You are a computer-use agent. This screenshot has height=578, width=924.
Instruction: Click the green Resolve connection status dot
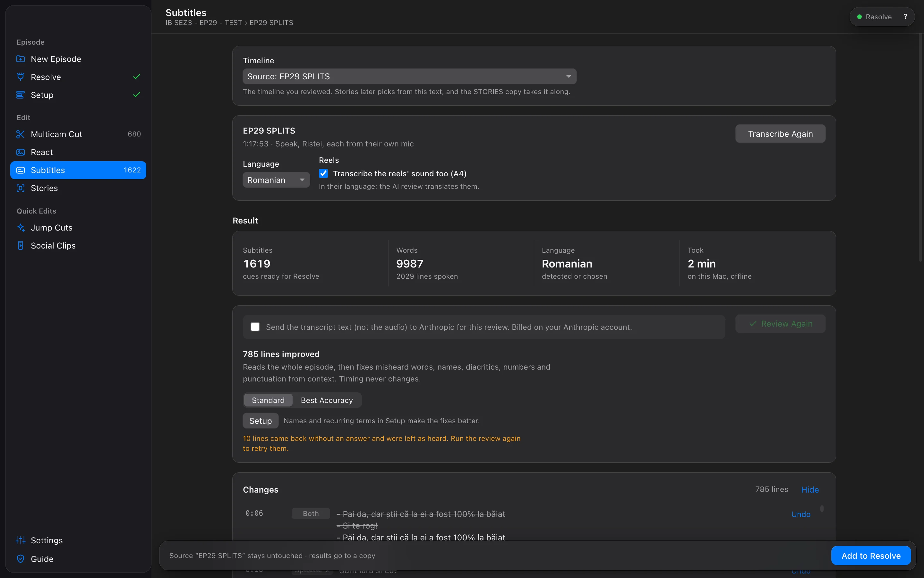859,17
